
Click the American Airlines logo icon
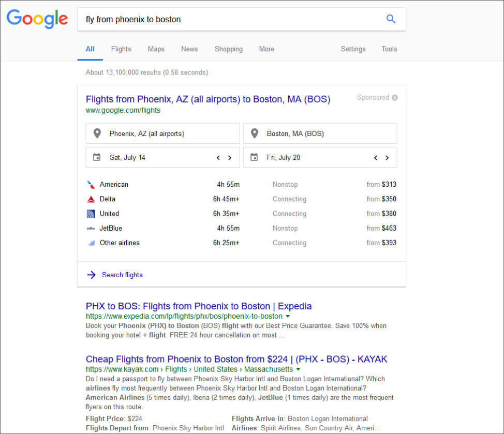coord(91,184)
